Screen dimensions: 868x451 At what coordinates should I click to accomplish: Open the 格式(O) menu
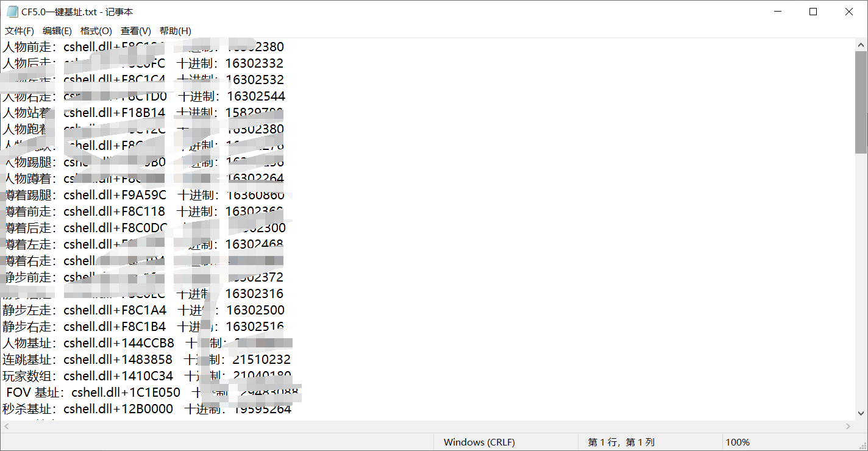pos(96,30)
